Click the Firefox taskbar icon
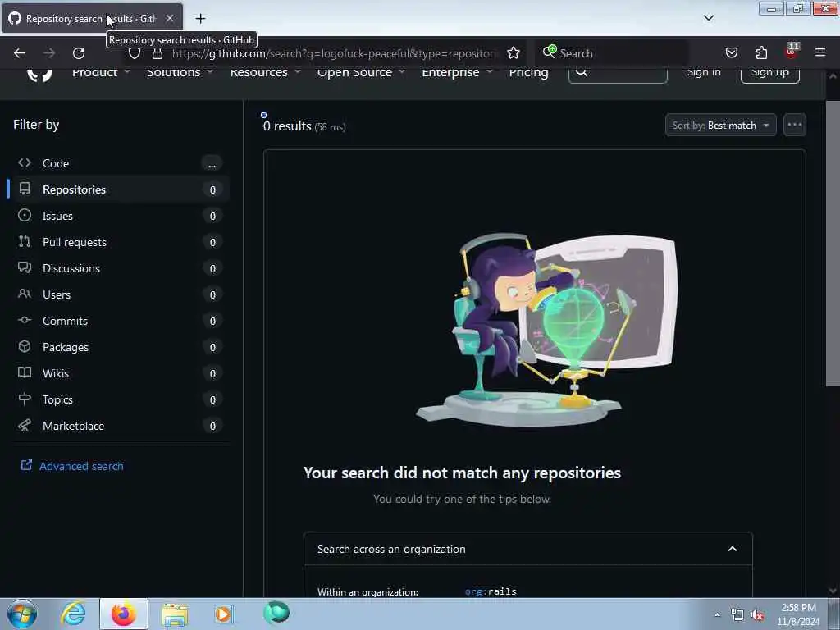The width and height of the screenshot is (840, 630). [124, 614]
